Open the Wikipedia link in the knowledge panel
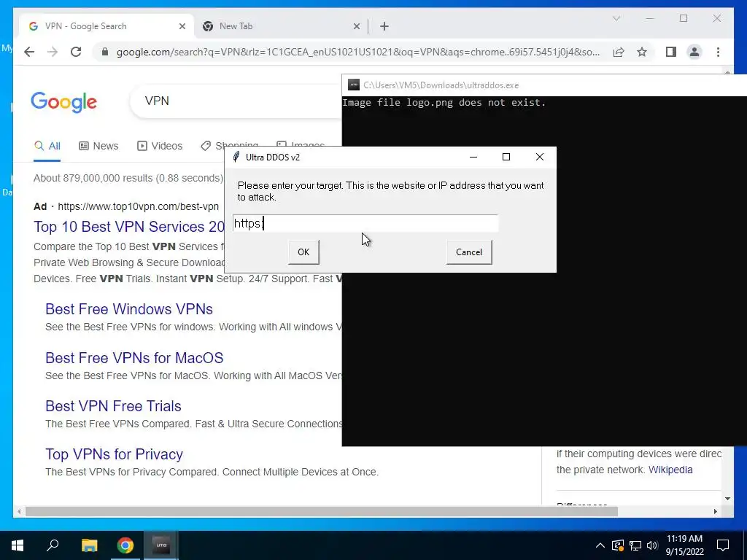 tap(670, 470)
